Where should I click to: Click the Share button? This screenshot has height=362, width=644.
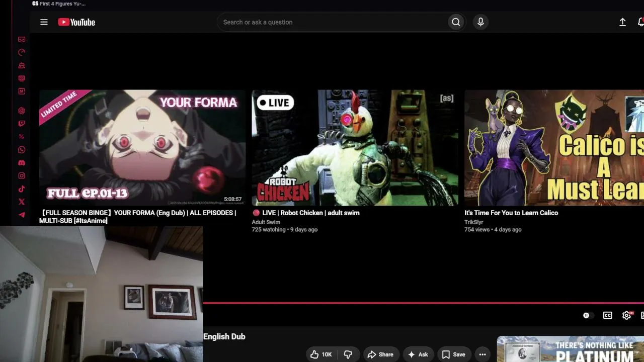[380, 354]
